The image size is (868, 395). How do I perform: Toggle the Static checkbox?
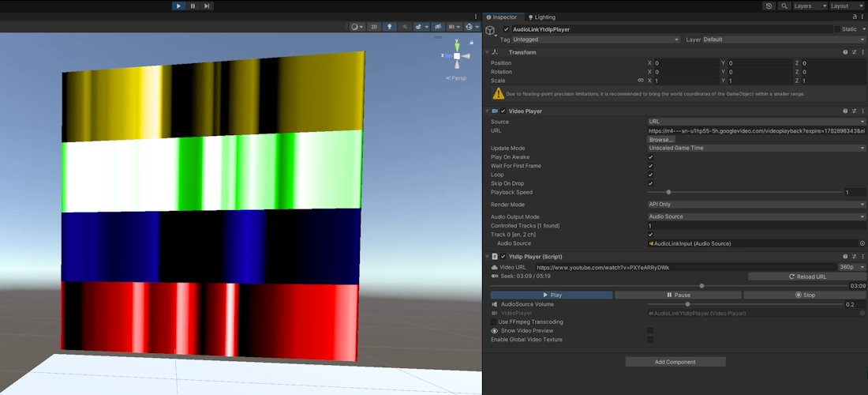[x=837, y=29]
